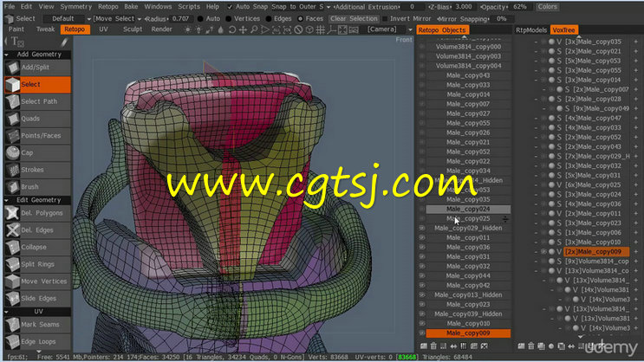This screenshot has width=644, height=362.
Task: Click the Mirror Snapping 0% field
Action: click(x=502, y=19)
